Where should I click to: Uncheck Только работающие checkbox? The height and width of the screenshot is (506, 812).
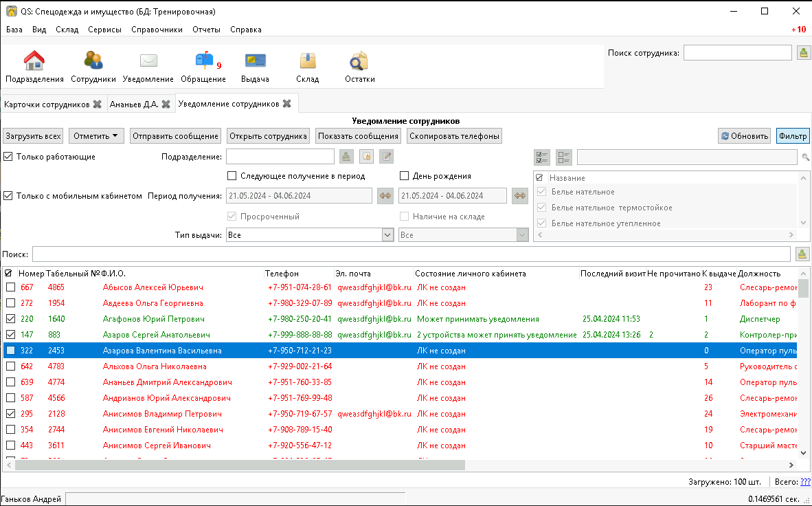(8, 157)
